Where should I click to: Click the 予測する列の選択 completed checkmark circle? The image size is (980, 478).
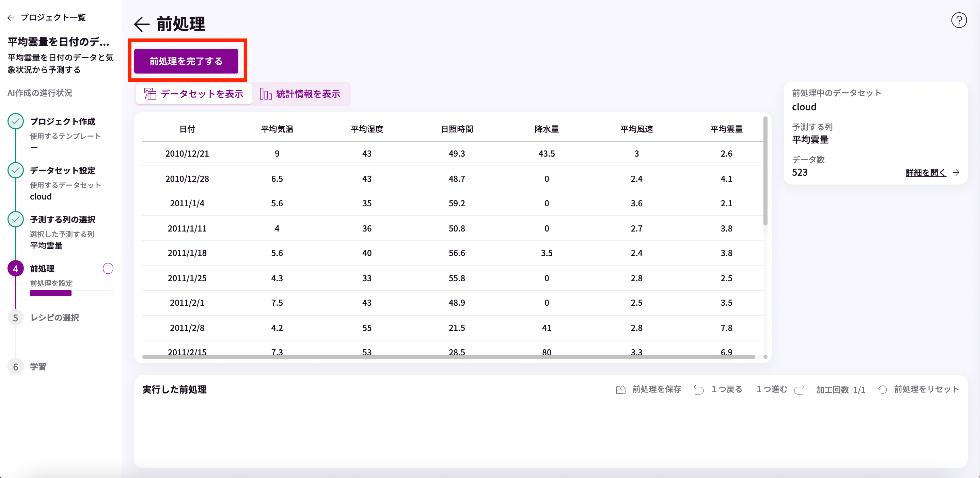click(x=16, y=219)
